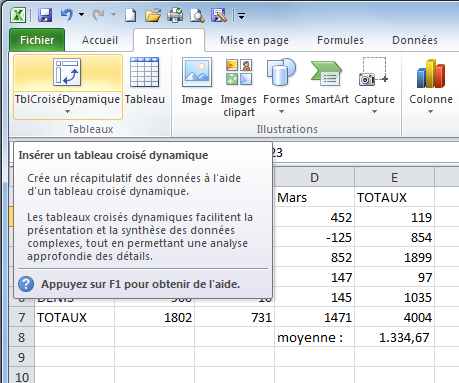Switch to the Accueil tab
The width and height of the screenshot is (459, 383).
pyautogui.click(x=100, y=40)
